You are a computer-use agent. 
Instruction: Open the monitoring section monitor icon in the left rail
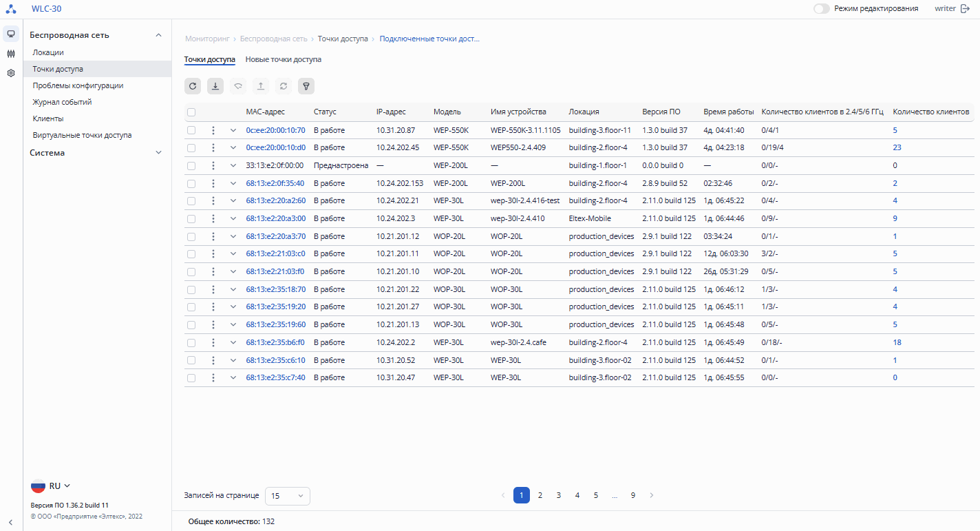[11, 34]
